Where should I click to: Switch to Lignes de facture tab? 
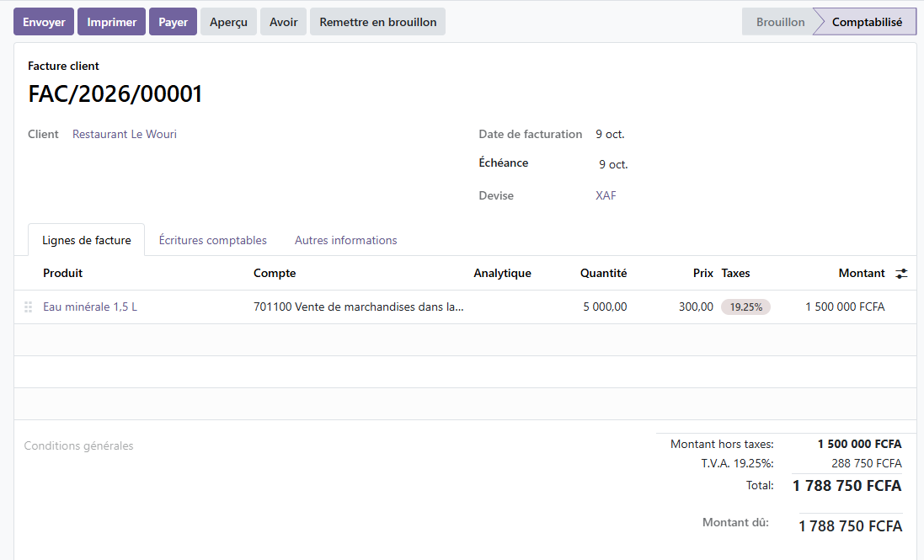click(86, 240)
